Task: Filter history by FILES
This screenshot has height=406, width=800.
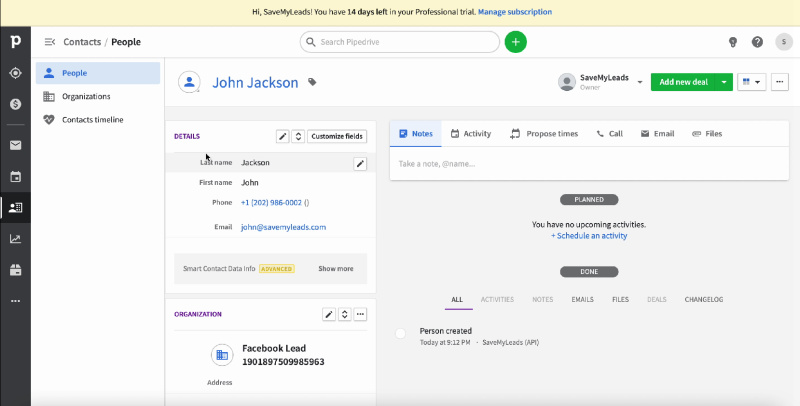Action: (x=620, y=300)
